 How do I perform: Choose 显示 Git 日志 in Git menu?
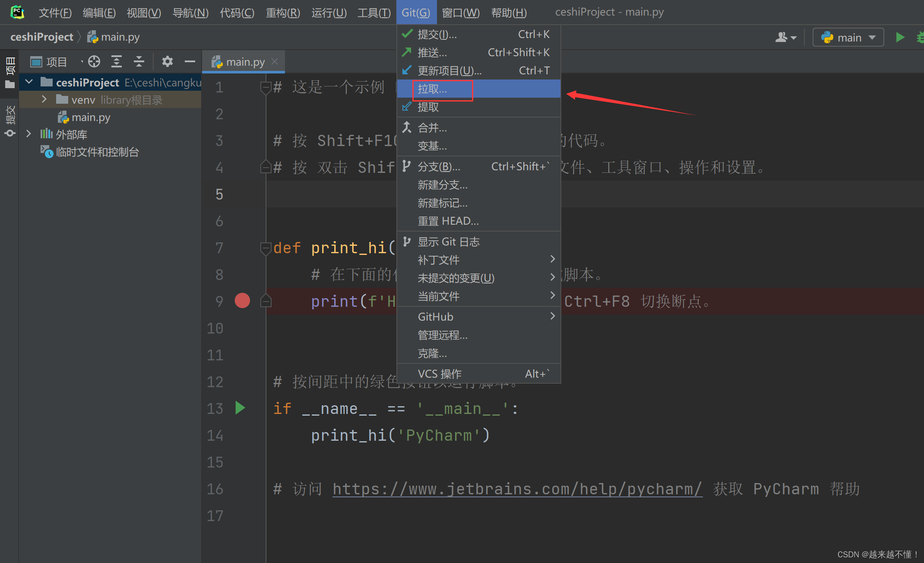478,242
